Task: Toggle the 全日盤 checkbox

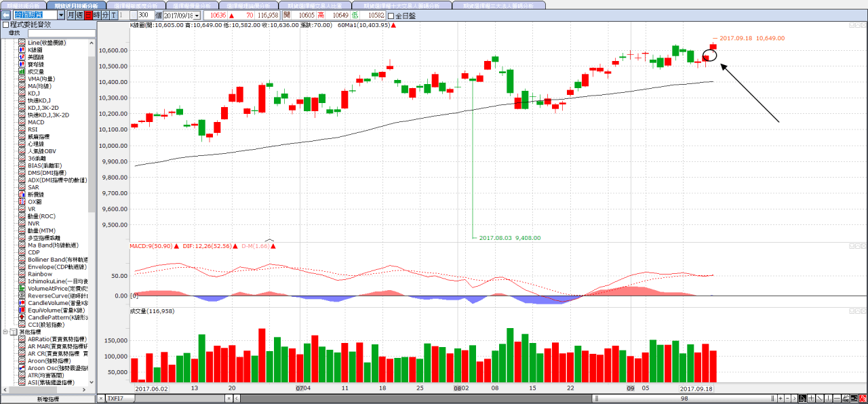Action: (x=390, y=16)
